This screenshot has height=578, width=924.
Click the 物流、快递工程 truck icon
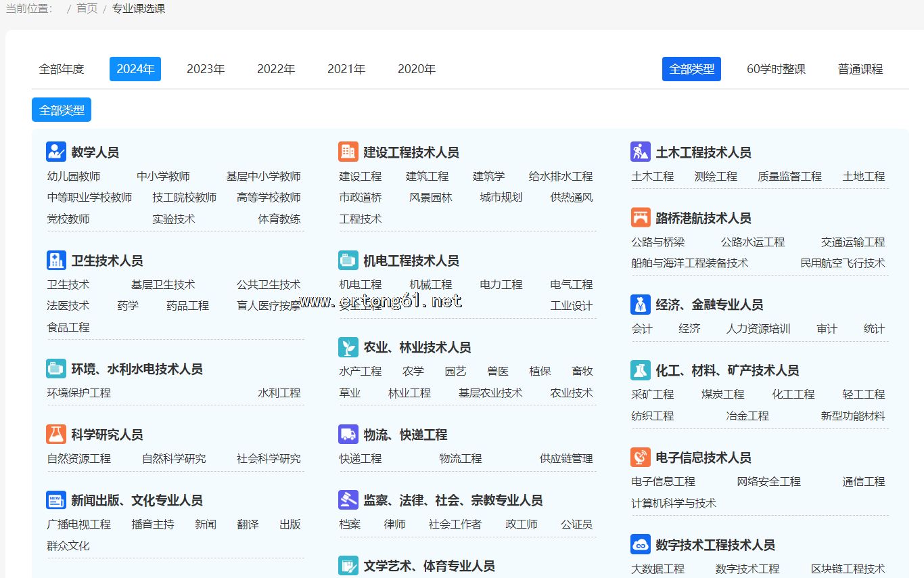pyautogui.click(x=348, y=434)
